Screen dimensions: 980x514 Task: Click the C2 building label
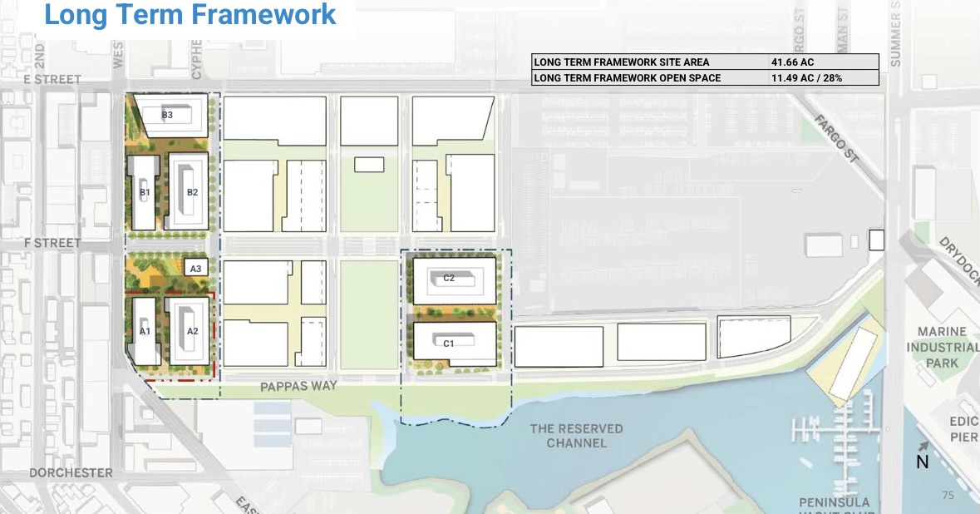449,279
